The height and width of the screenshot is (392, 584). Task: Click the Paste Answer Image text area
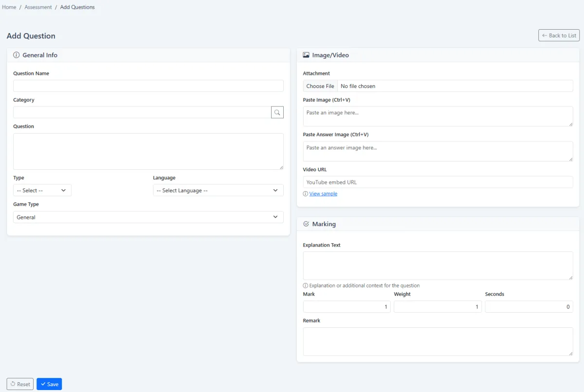click(438, 151)
